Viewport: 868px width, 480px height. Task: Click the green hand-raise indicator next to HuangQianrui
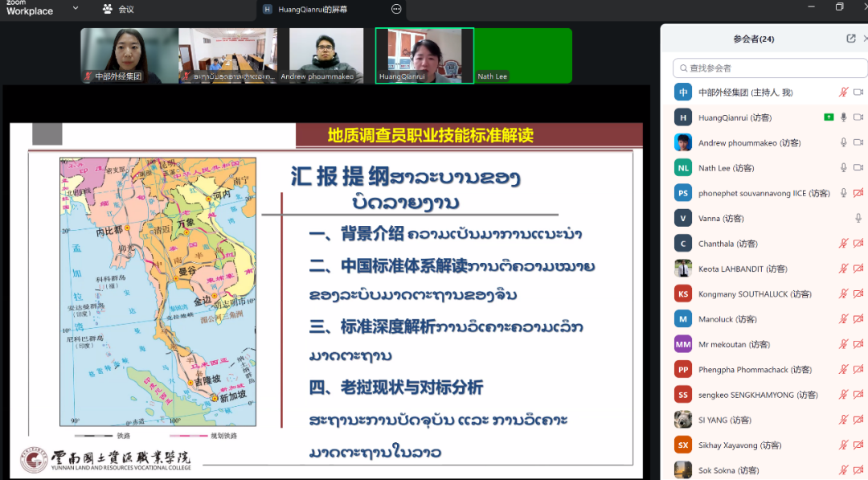[829, 117]
